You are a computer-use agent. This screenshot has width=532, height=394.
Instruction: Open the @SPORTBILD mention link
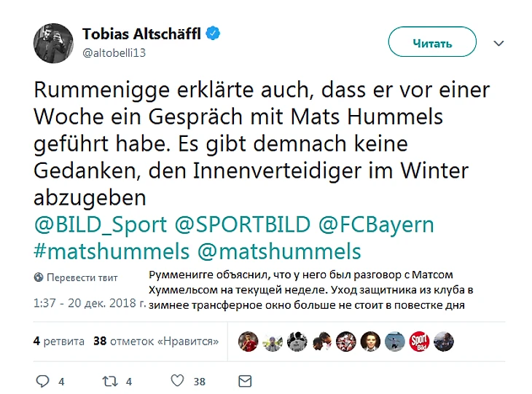pos(243,224)
